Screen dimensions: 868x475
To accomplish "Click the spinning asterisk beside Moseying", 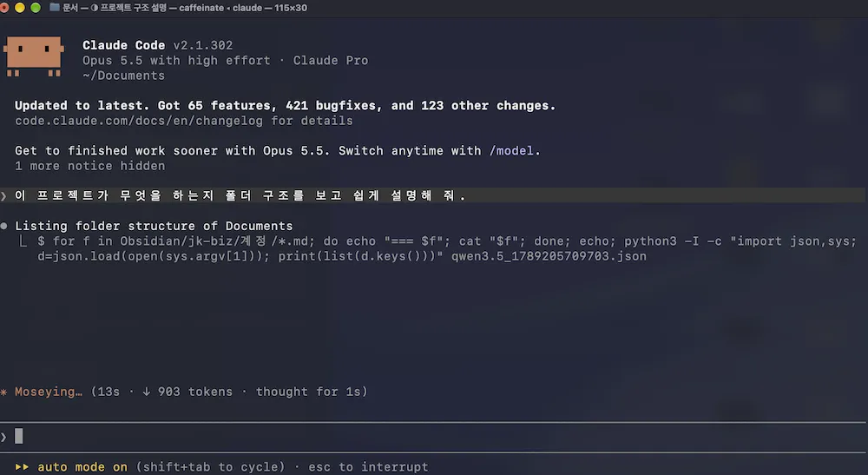I will [3, 392].
